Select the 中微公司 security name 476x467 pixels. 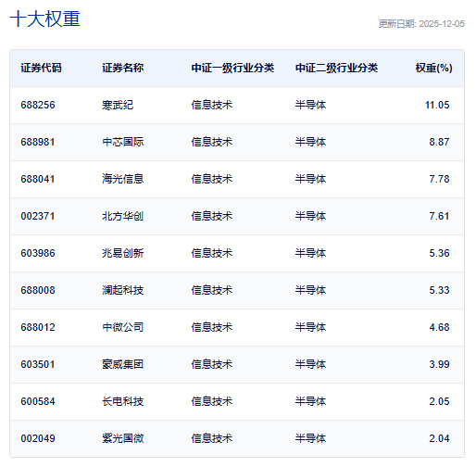pos(123,327)
